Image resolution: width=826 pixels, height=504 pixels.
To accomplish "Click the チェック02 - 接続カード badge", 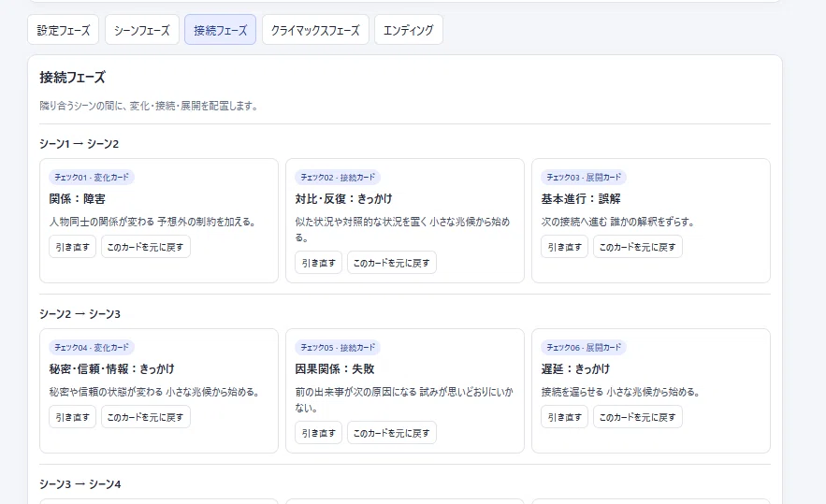I will (338, 178).
